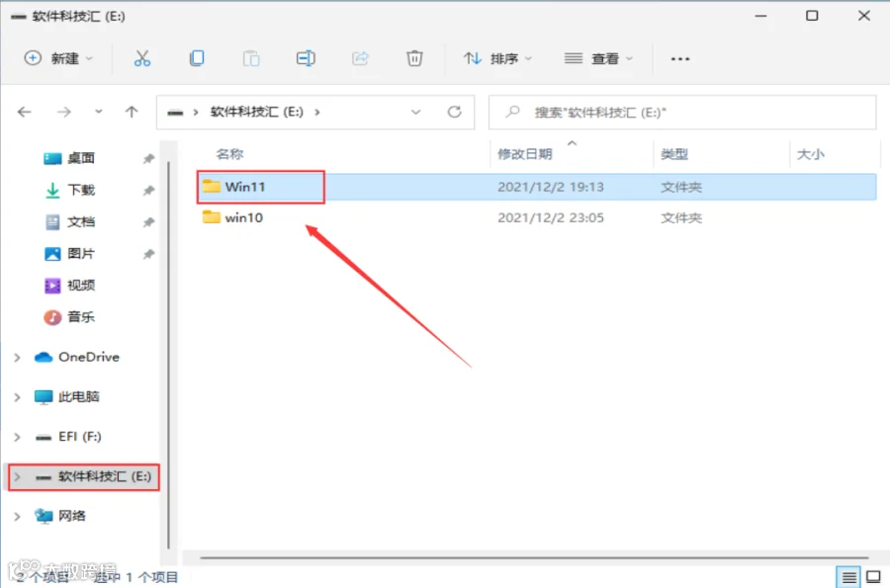
Task: Open the three-dot See more menu
Action: pos(679,58)
